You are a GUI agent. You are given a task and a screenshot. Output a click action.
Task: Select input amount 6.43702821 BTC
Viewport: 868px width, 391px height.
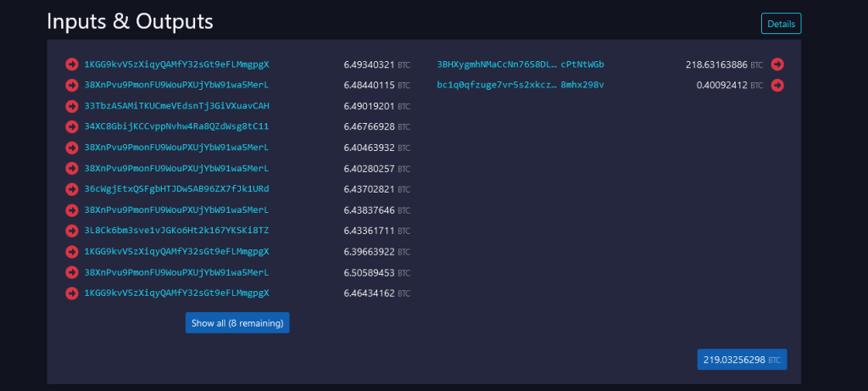377,189
